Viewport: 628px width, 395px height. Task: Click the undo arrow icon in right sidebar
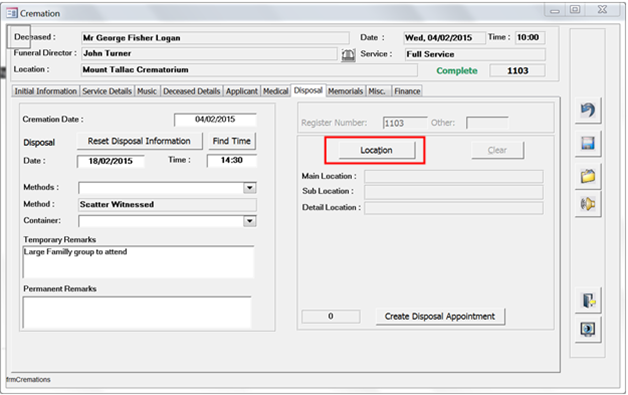coord(588,110)
